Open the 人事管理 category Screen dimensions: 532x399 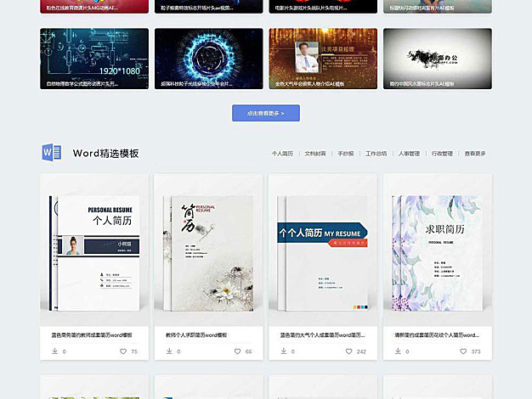[409, 154]
